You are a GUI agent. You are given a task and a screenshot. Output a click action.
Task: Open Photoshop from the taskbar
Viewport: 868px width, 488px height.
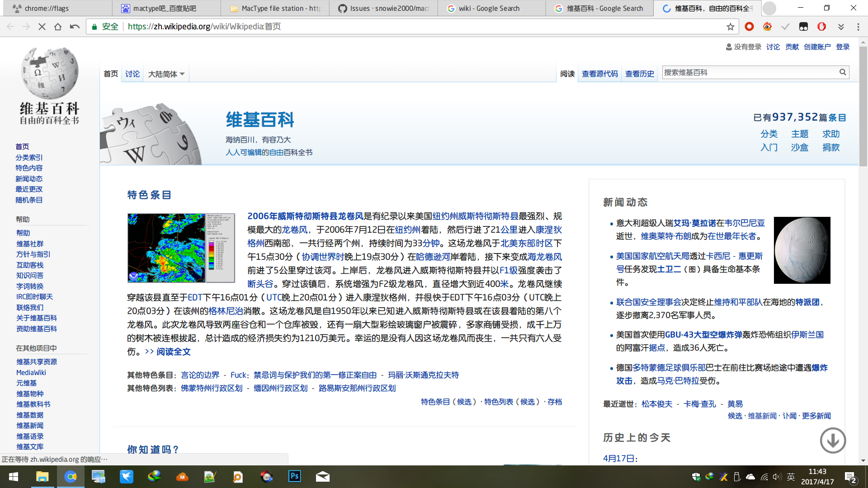[294, 476]
